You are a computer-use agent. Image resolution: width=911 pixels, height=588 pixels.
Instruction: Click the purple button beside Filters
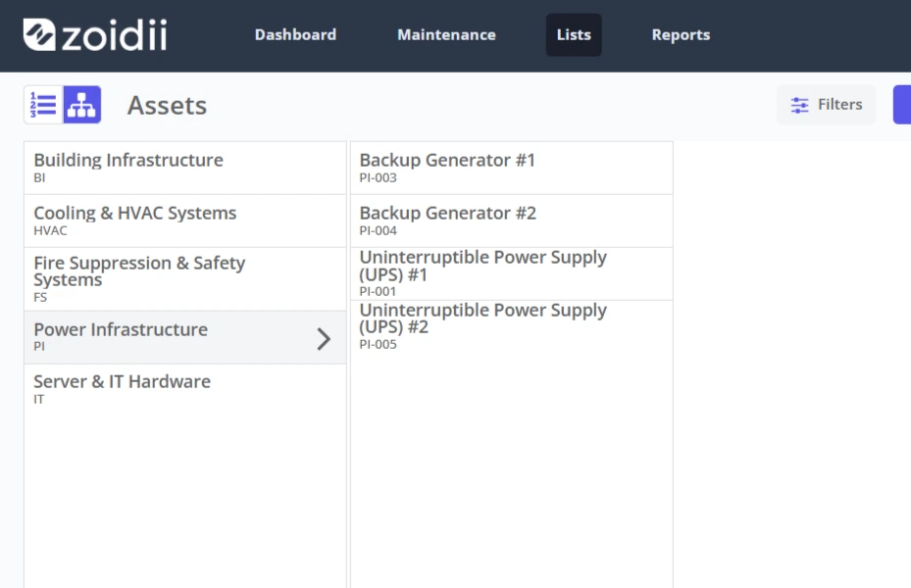click(x=902, y=105)
